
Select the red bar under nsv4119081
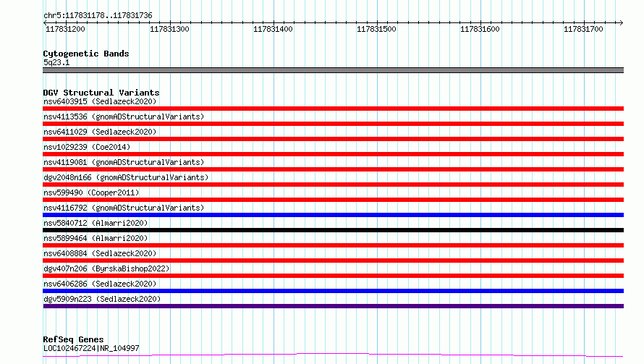(333, 169)
